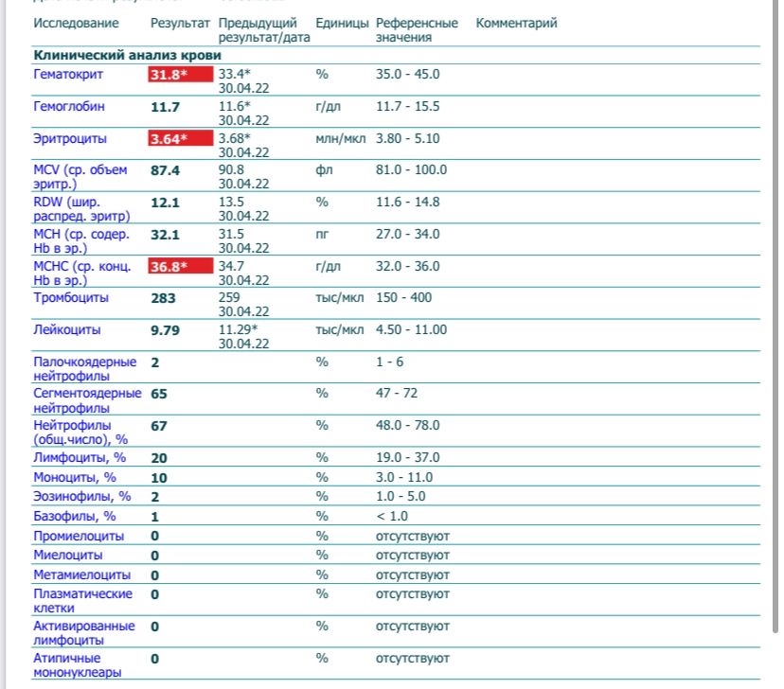Viewport: 784px width, 689px height.
Task: Select the Референсные значения column header
Action: click(x=417, y=30)
